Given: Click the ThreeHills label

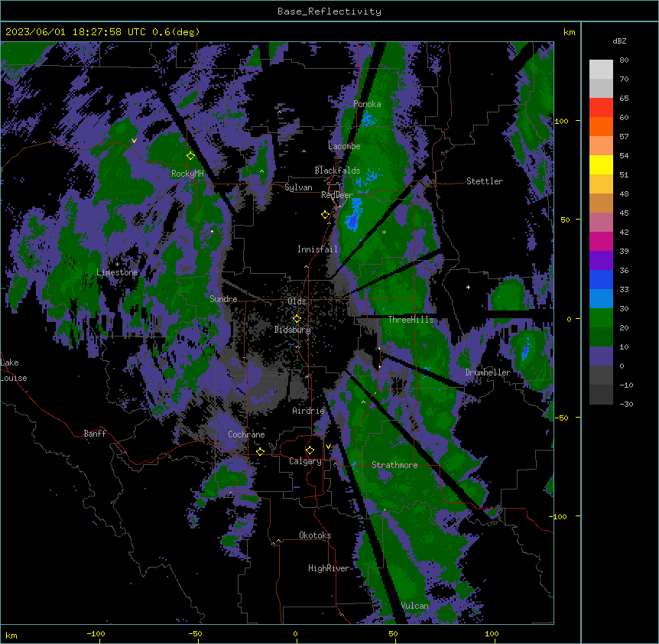Looking at the screenshot, I should 411,320.
